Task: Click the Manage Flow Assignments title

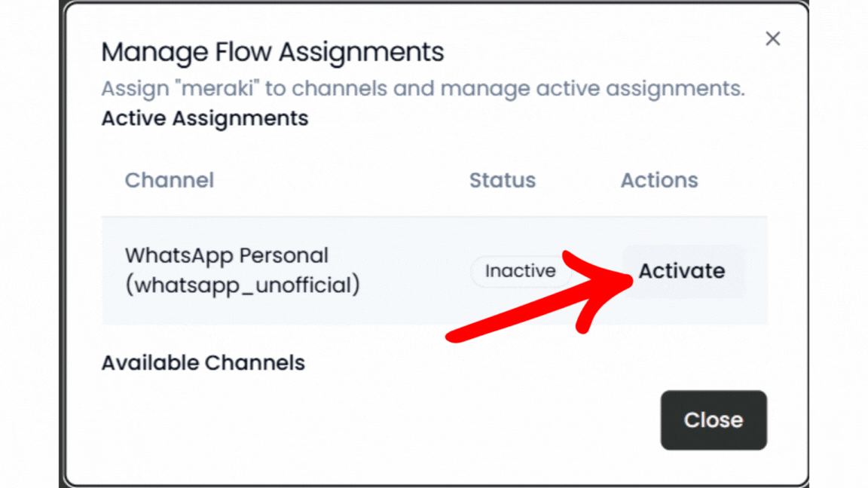Action: pos(273,53)
